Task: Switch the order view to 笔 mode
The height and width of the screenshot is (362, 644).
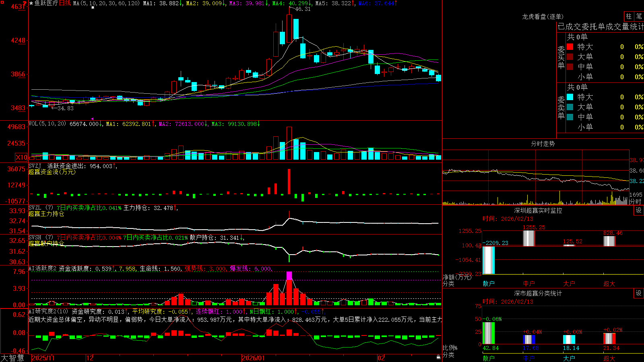Action: pos(639,16)
